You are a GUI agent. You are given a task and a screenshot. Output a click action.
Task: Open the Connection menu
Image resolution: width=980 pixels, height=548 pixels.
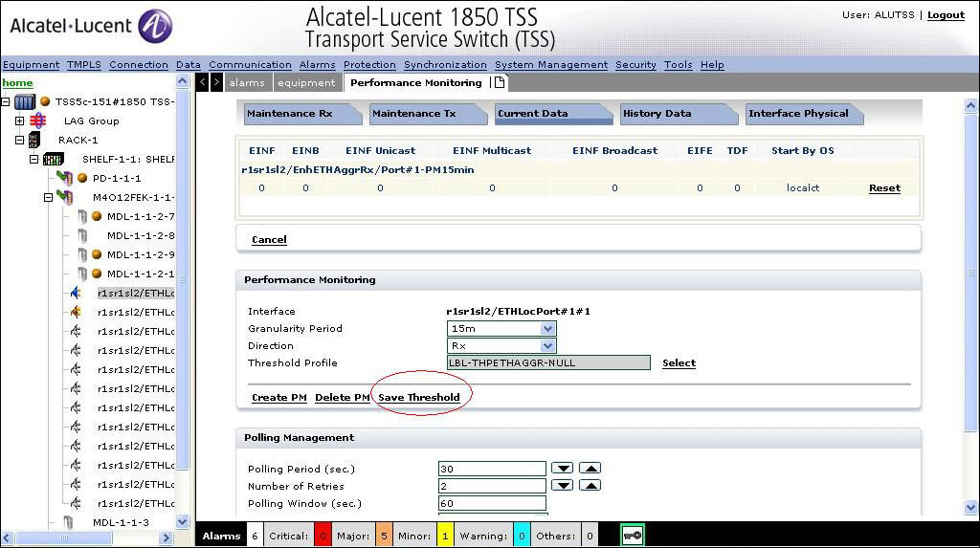click(139, 64)
